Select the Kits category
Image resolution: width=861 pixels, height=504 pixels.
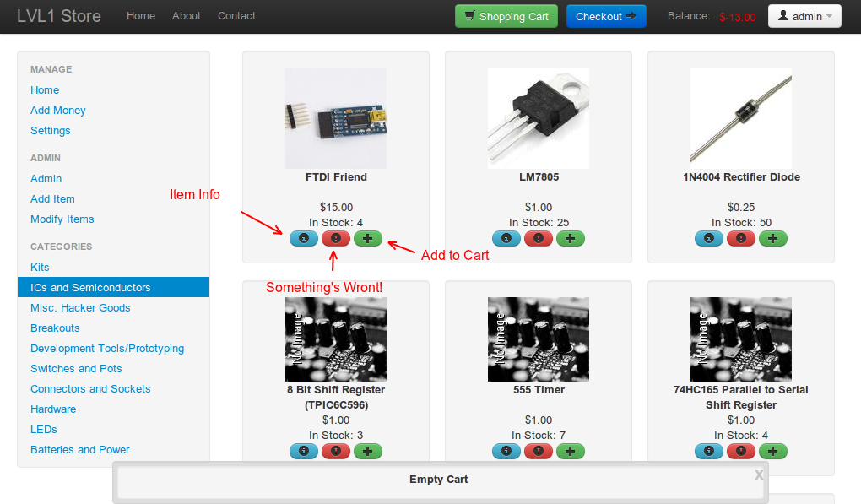pyautogui.click(x=40, y=268)
